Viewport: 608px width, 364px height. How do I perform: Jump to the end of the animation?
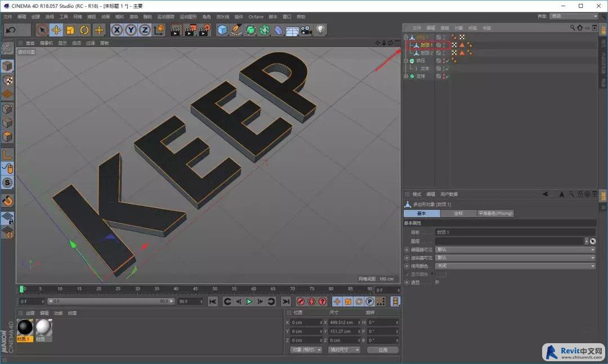coord(286,302)
